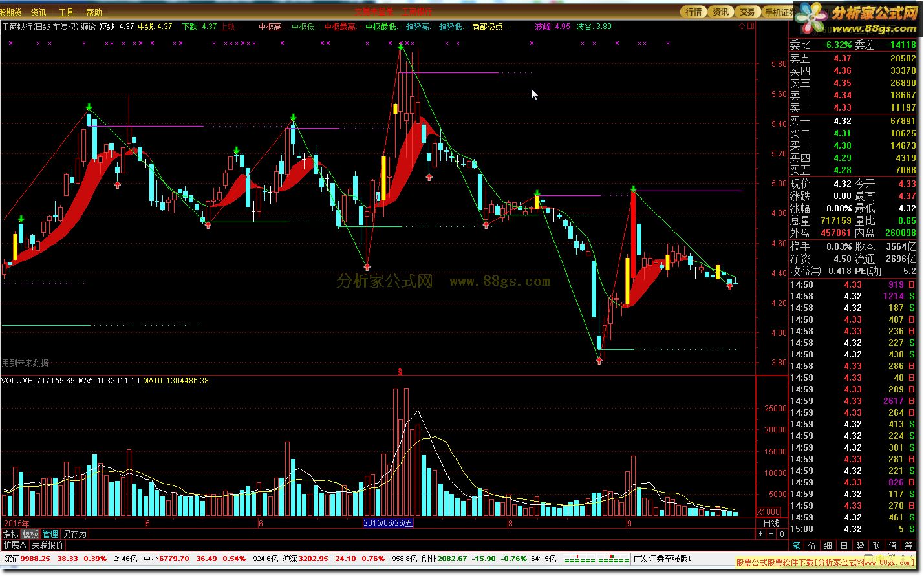This screenshot has height=576, width=924.
Task: Click the 波峰: 4.95 indicator value
Action: [553, 27]
